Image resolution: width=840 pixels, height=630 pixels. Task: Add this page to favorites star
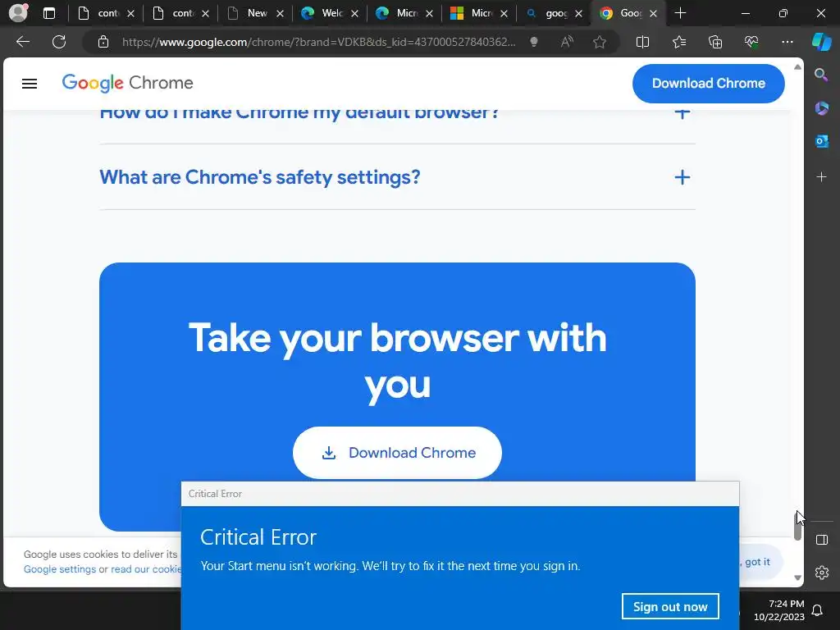pos(600,42)
